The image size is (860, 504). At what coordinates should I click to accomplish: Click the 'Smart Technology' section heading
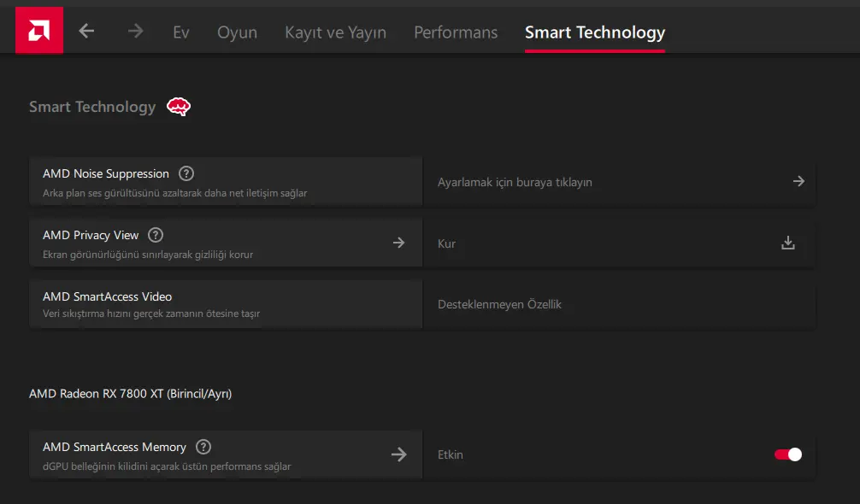pos(92,107)
